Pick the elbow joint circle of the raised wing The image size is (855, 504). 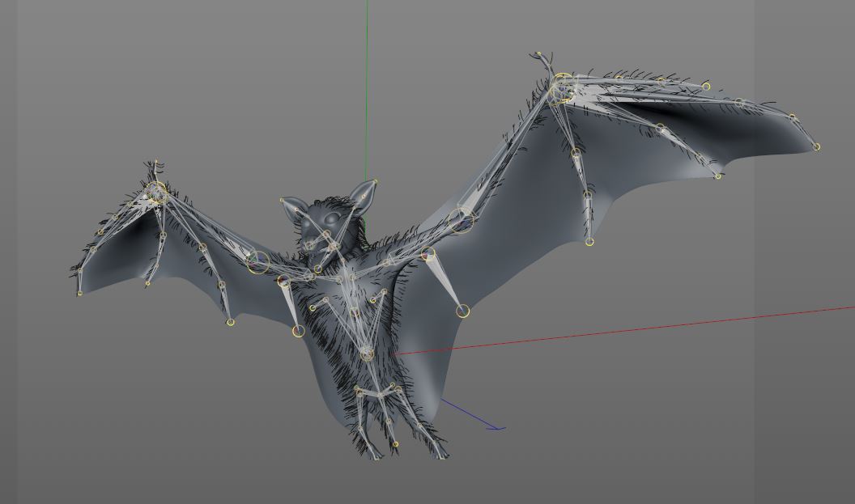click(x=462, y=220)
